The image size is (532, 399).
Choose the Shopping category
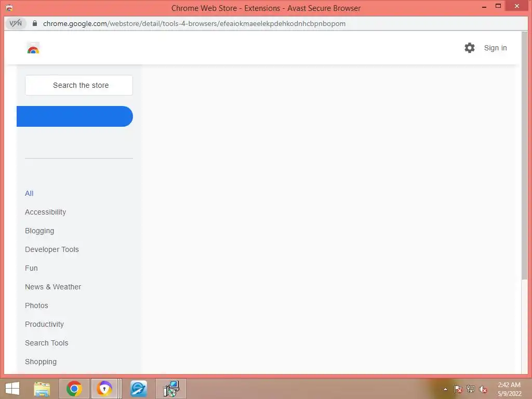pyautogui.click(x=41, y=362)
